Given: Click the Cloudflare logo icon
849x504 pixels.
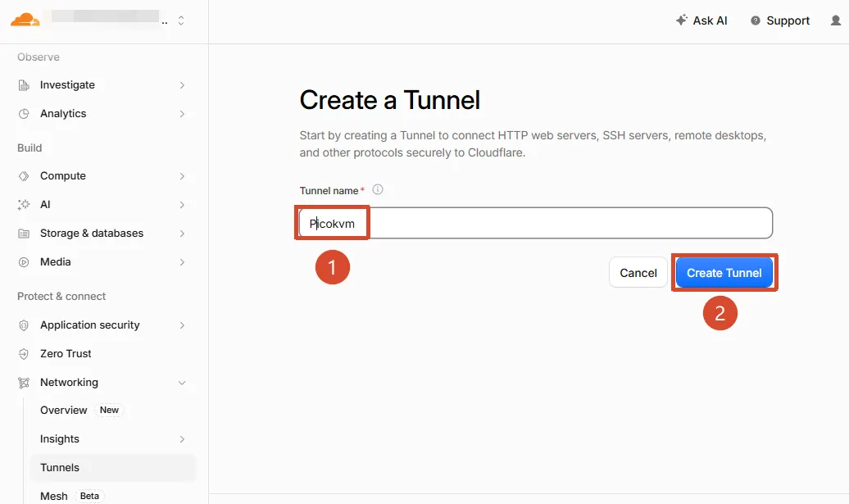Looking at the screenshot, I should tap(25, 20).
